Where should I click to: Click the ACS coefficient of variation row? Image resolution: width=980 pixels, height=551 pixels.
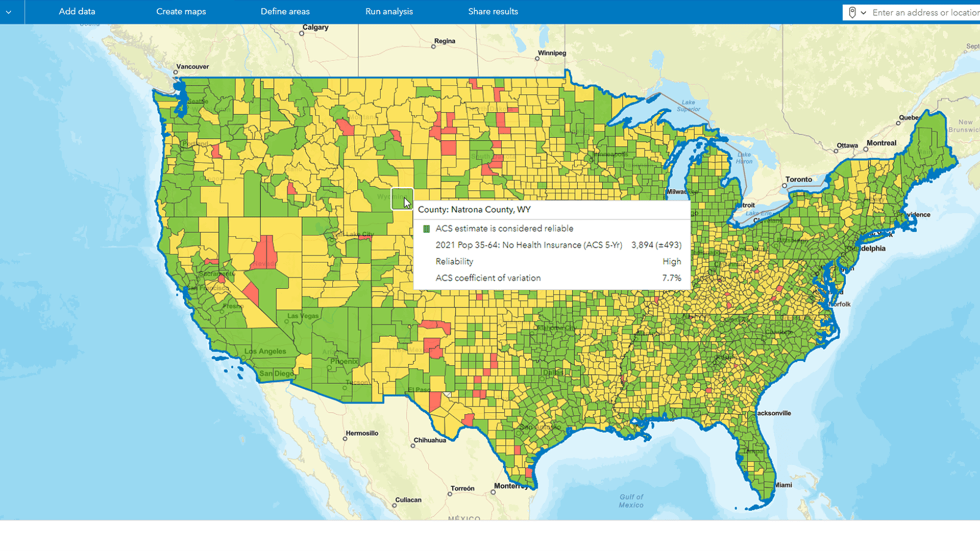click(488, 278)
